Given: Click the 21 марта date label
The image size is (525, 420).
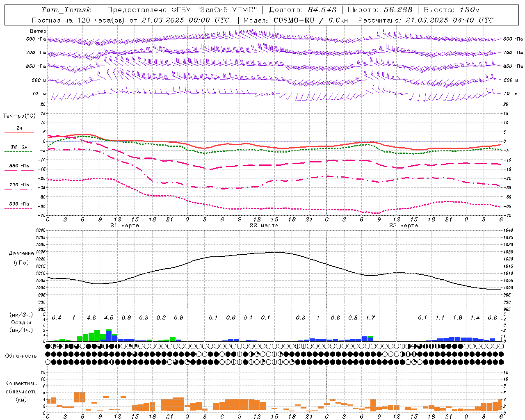Looking at the screenshot, I should (x=125, y=226).
